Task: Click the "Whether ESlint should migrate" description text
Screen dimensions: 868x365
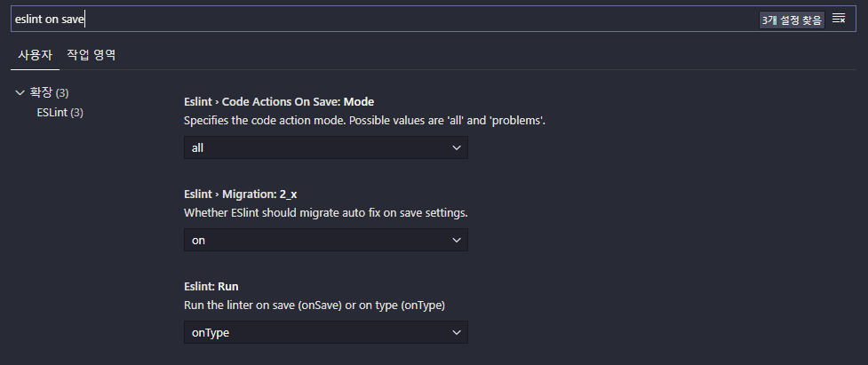Action: [x=325, y=213]
